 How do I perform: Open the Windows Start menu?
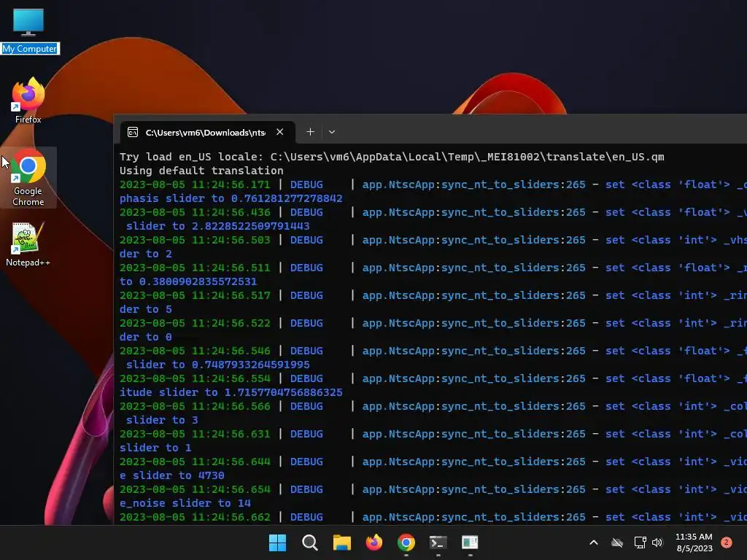pos(277,542)
